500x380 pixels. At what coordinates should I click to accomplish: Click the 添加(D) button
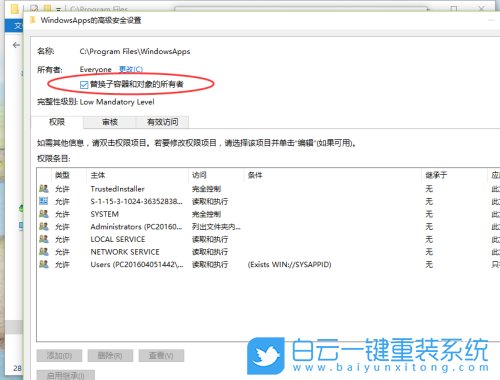pyautogui.click(x=59, y=356)
